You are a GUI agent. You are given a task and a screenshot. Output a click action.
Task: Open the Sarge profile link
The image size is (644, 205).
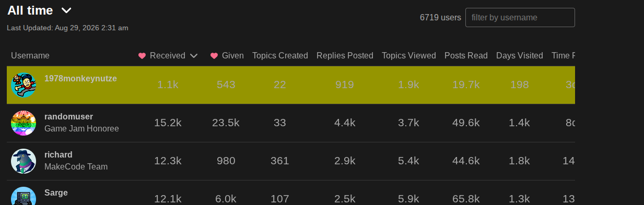[x=56, y=192]
